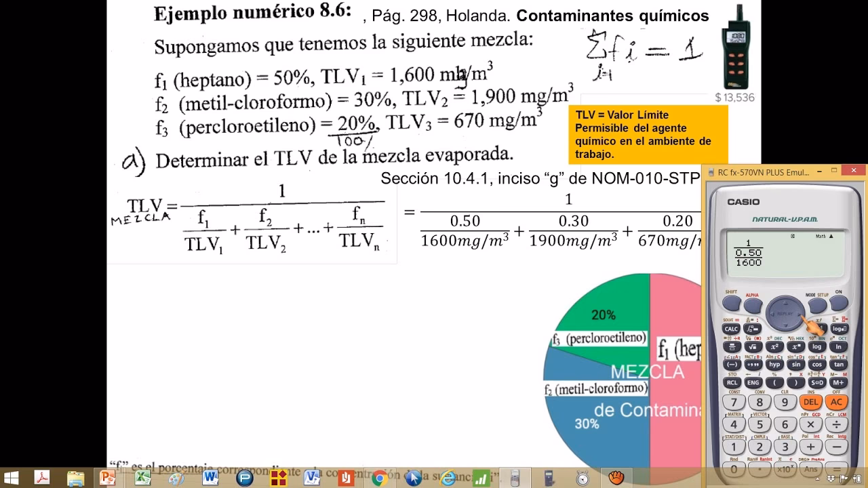Open PowerPoint from the taskbar
Viewport: 868px width, 488px height.
108,478
